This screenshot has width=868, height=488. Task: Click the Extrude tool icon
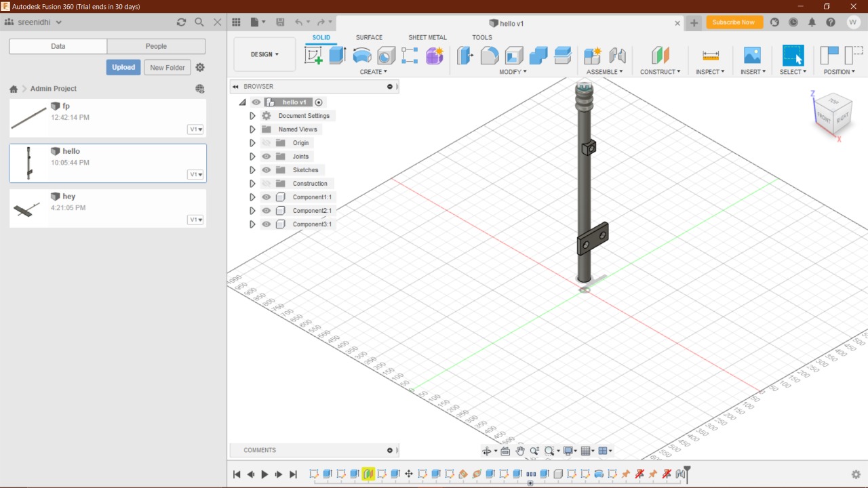[x=338, y=56]
